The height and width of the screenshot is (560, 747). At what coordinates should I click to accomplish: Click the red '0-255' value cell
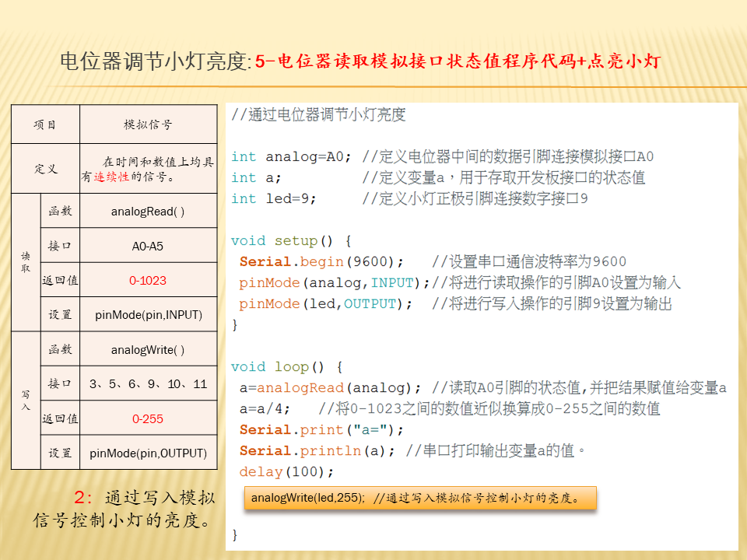[x=148, y=418]
